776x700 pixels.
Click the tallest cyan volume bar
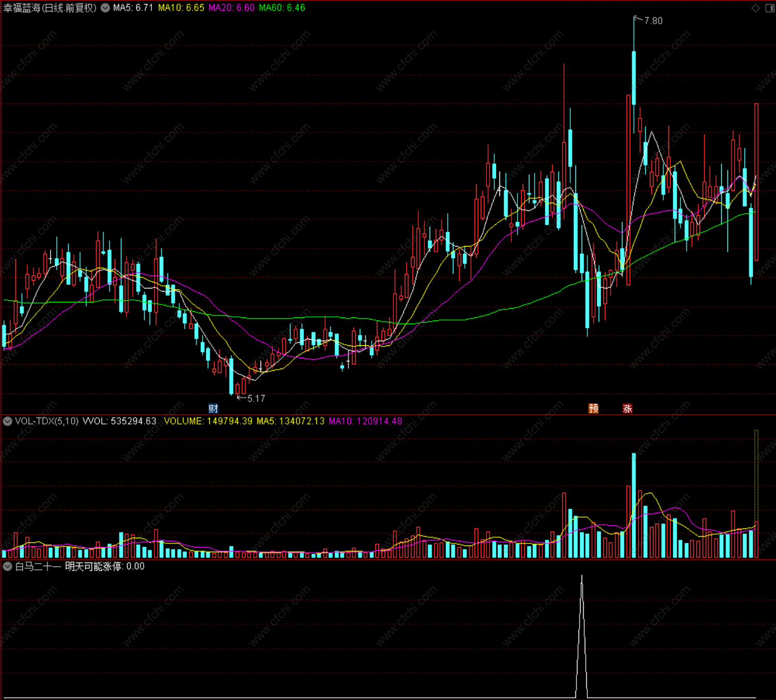click(634, 506)
